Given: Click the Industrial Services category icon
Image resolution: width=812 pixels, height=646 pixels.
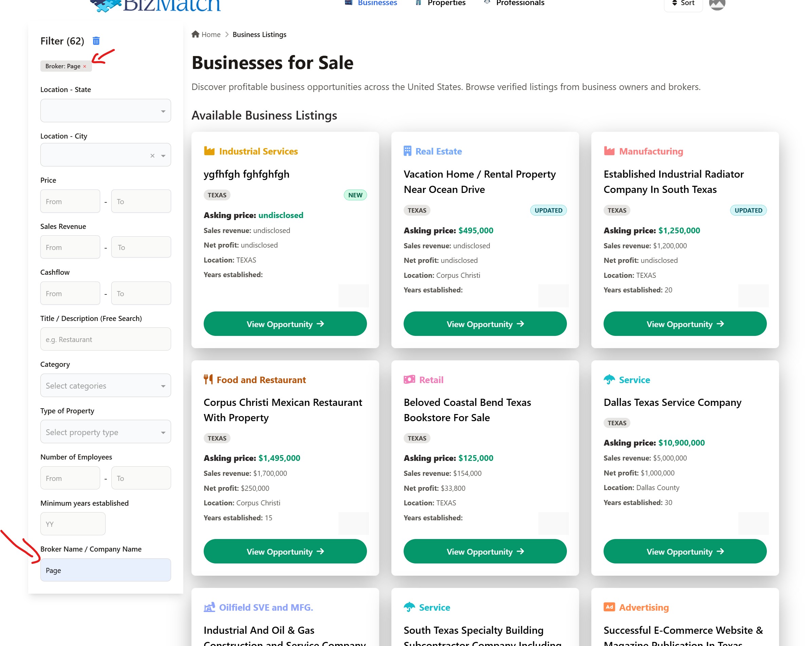Looking at the screenshot, I should 209,151.
